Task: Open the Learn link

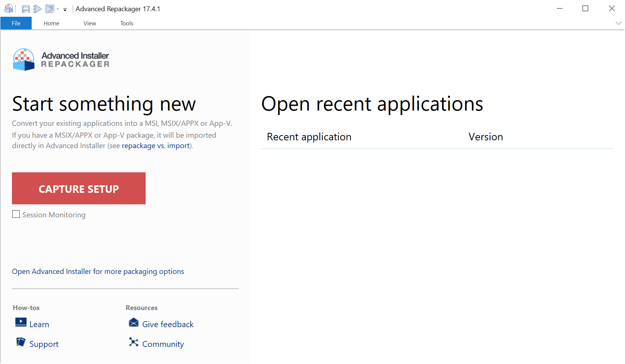Action: click(39, 324)
